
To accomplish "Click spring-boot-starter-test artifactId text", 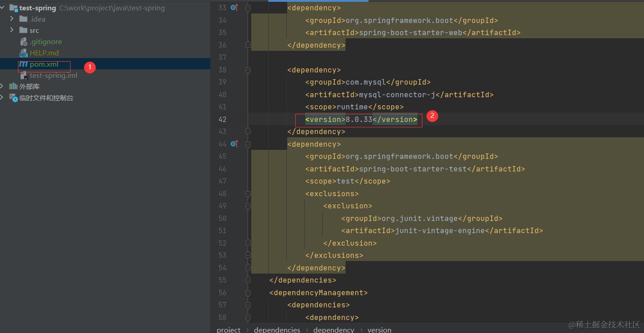I will tap(413, 169).
